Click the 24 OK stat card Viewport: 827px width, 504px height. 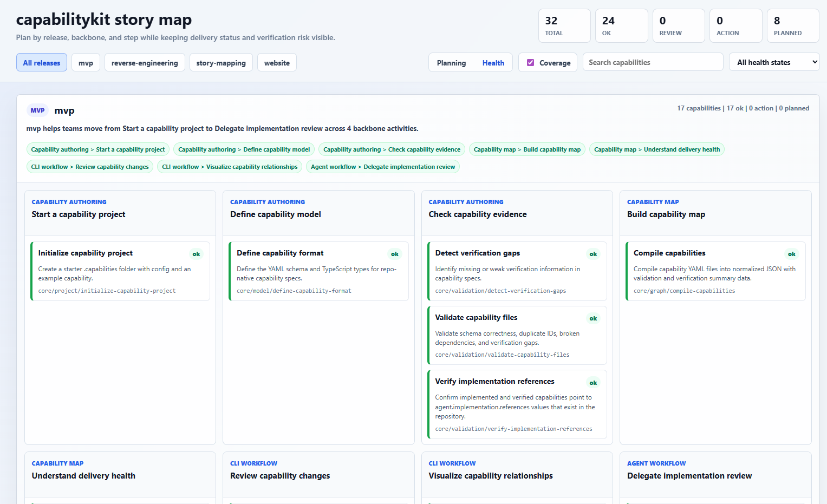click(x=621, y=25)
